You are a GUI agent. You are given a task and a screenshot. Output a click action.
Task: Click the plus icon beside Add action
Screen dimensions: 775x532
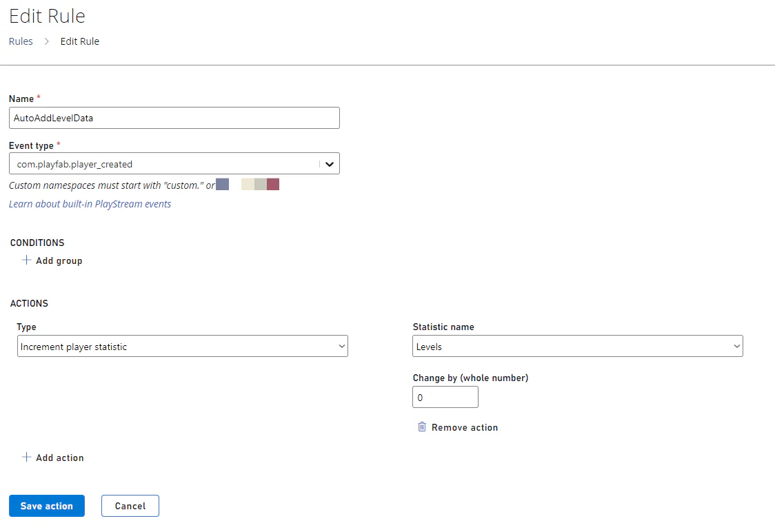tap(27, 458)
